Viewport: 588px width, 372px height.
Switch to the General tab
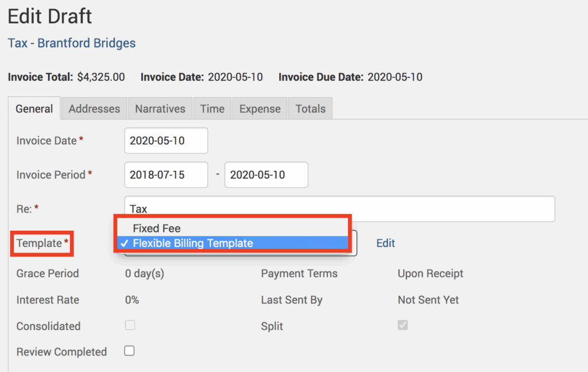point(34,108)
